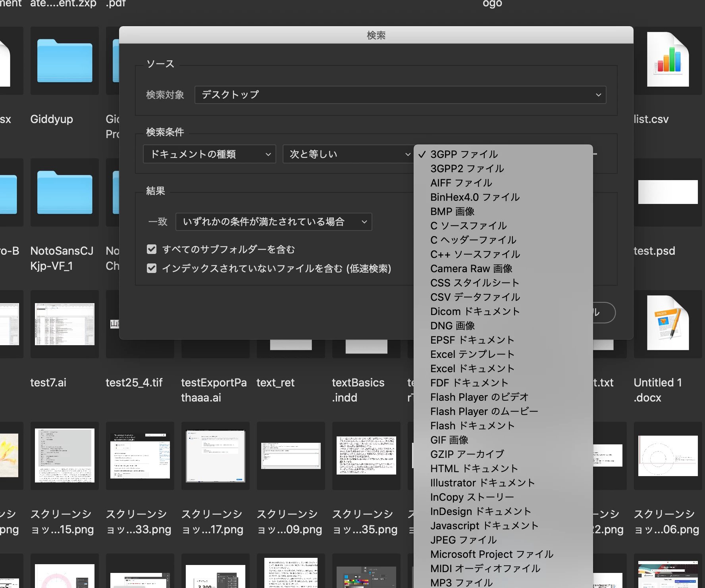Open screenshot thumbnail ending in 06.png
This screenshot has height=588, width=705.
coord(668,455)
